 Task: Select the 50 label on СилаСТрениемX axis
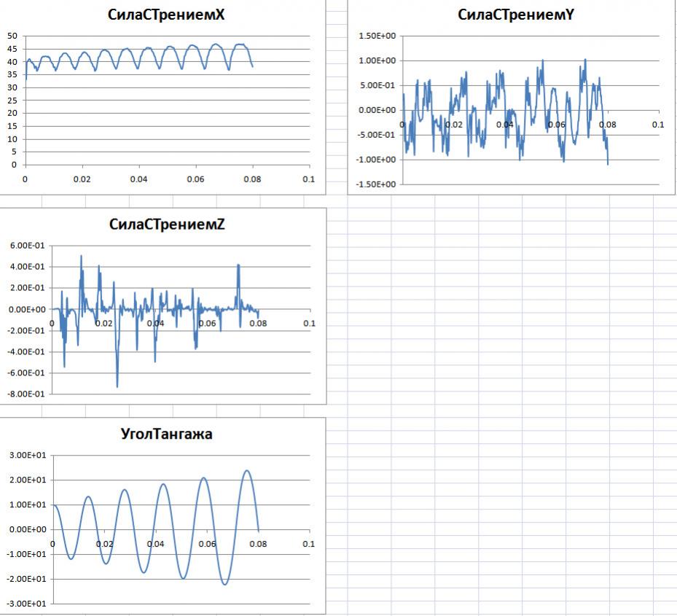12,36
